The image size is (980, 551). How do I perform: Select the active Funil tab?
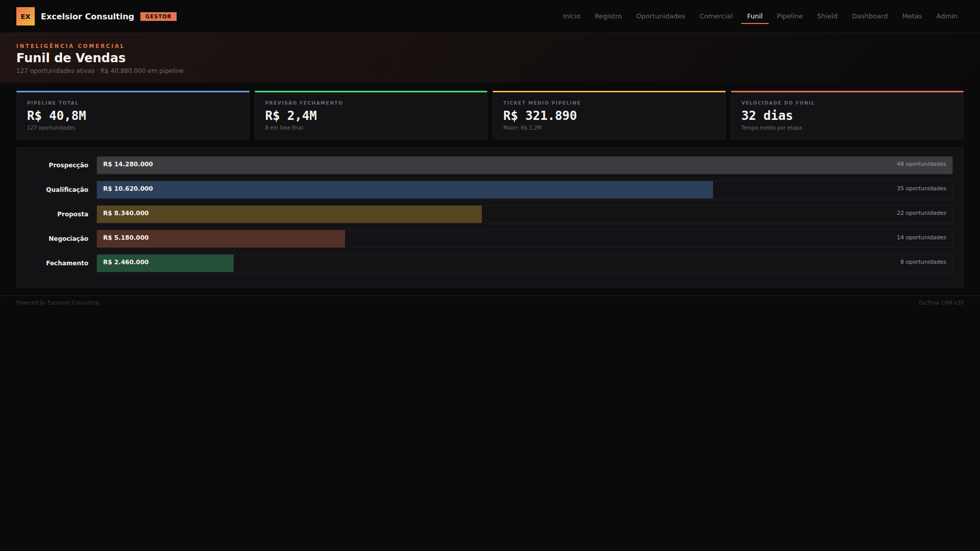754,16
